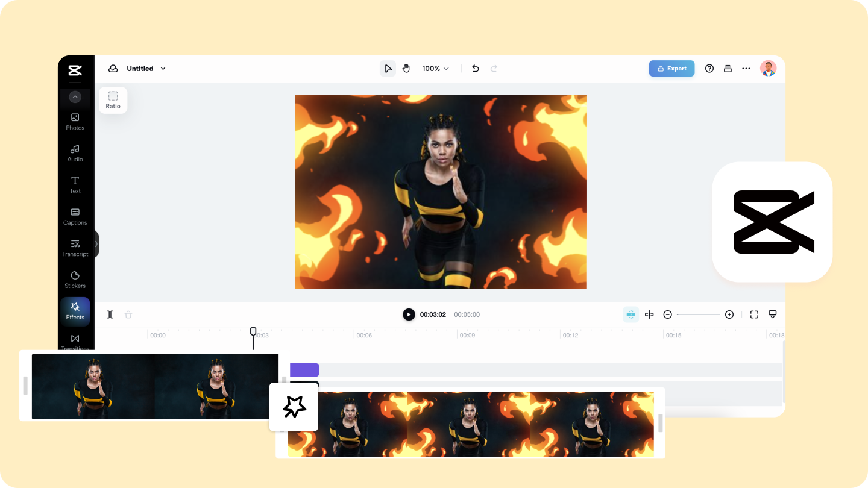Switch to the Text panel
The image size is (868, 488).
(75, 184)
